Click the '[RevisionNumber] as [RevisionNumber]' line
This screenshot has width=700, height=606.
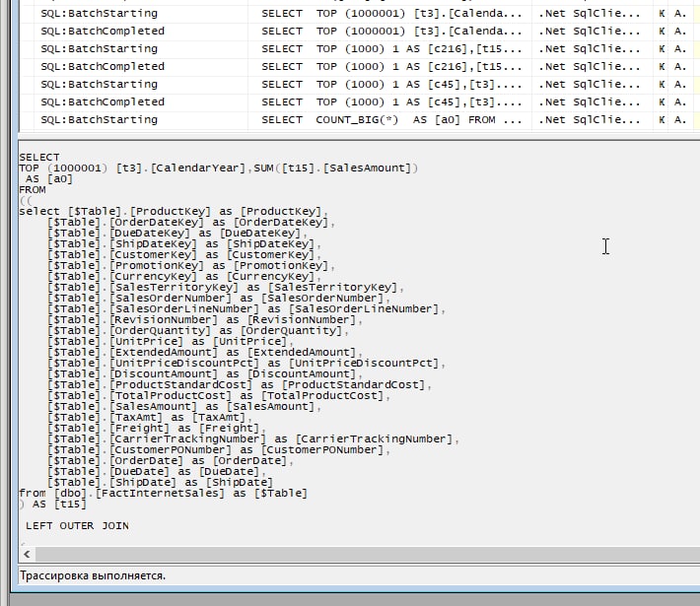205,320
